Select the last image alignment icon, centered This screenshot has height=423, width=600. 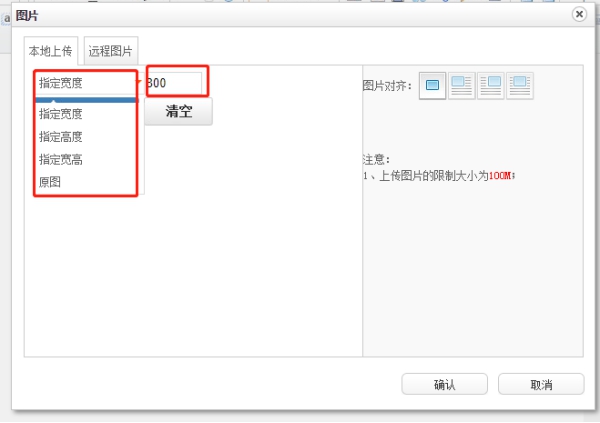pos(519,86)
